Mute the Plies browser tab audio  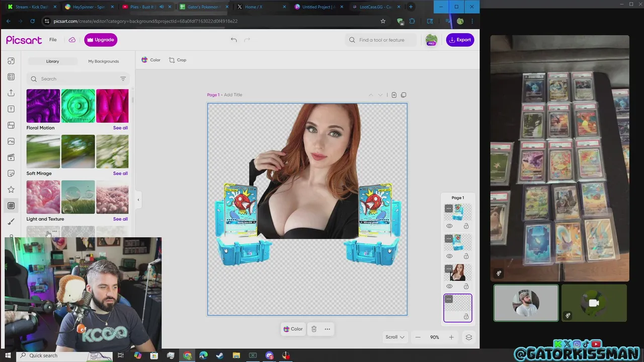162,7
